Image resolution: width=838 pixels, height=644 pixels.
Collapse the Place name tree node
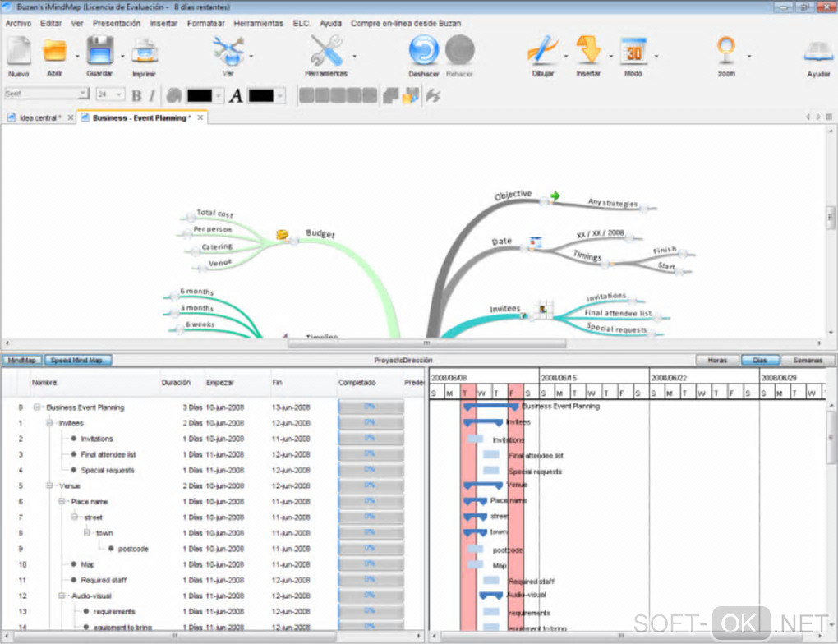point(62,501)
